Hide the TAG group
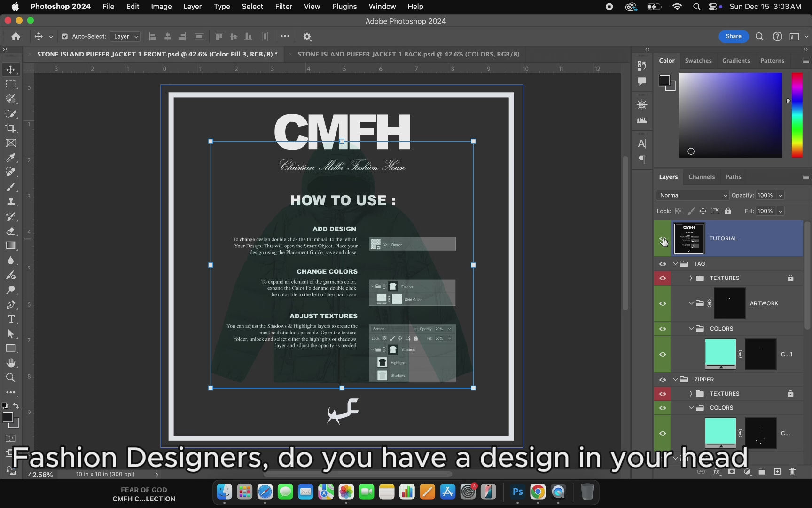This screenshot has width=812, height=508. click(663, 264)
